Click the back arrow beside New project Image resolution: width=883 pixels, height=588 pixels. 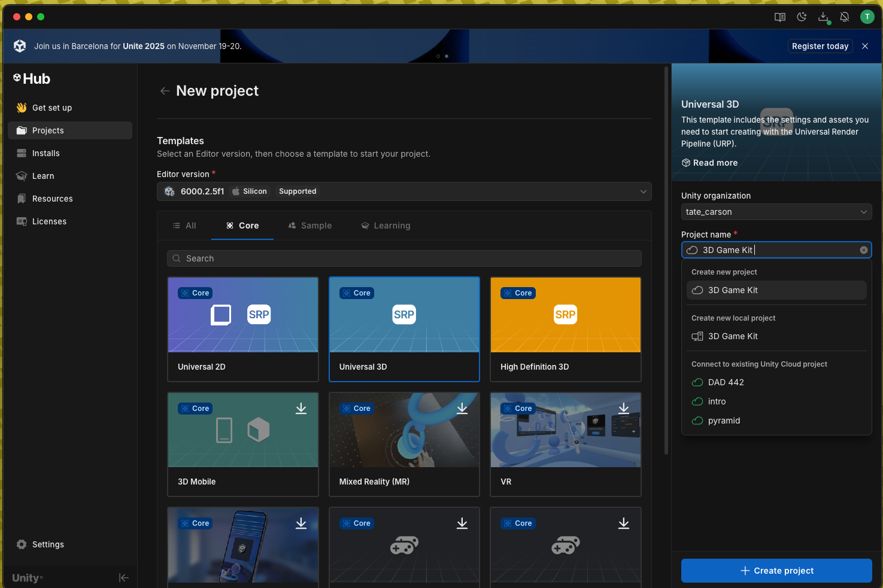click(165, 91)
